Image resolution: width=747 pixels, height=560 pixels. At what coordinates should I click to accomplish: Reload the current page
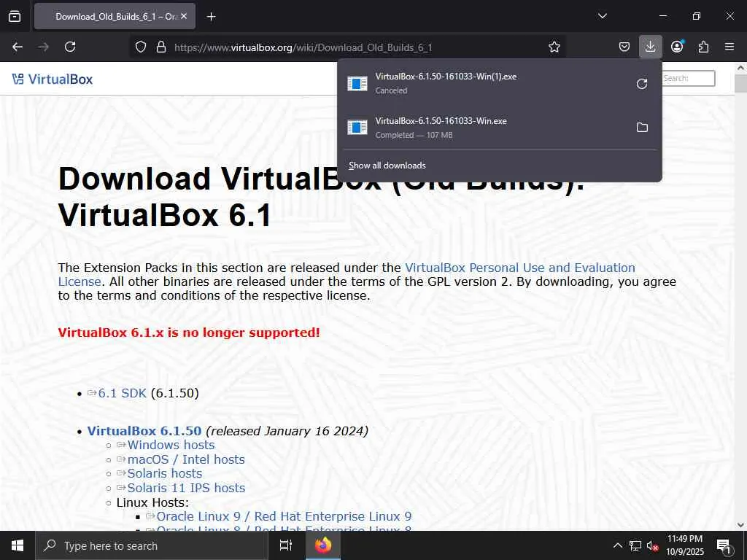(70, 47)
